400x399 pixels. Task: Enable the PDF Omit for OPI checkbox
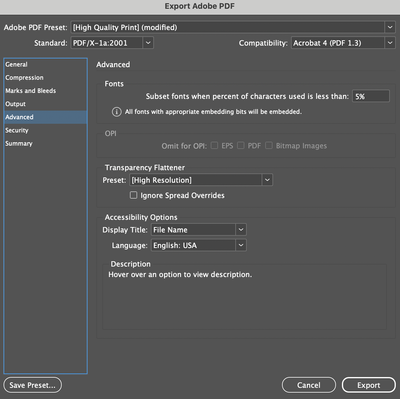[241, 145]
